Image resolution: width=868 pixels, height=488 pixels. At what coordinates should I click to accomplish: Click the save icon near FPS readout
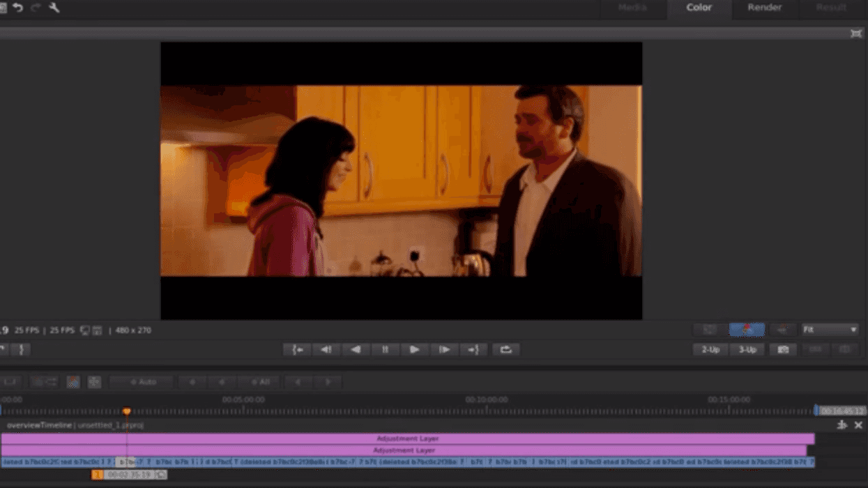97,330
